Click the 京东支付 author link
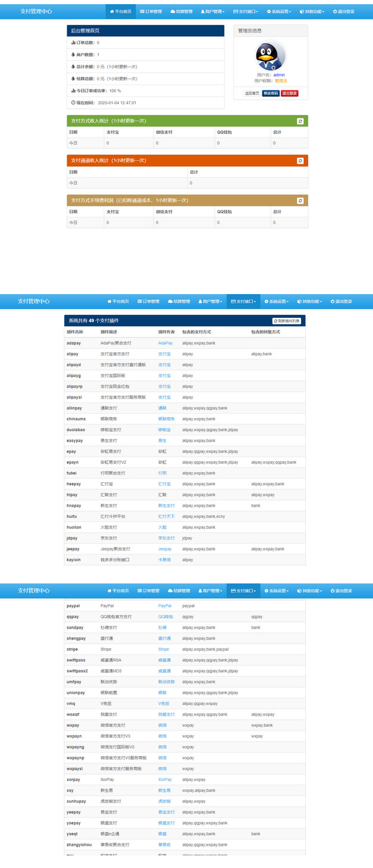This screenshot has height=868, width=373. click(x=166, y=538)
